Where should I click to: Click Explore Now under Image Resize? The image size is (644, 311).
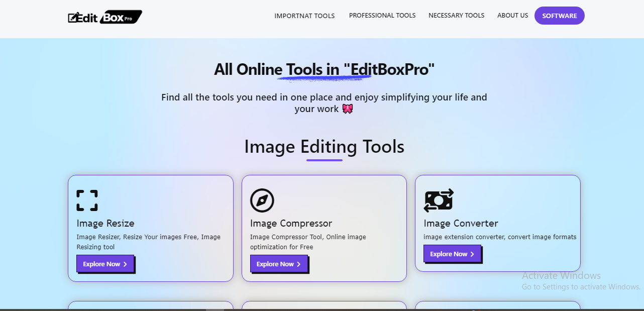coord(105,264)
